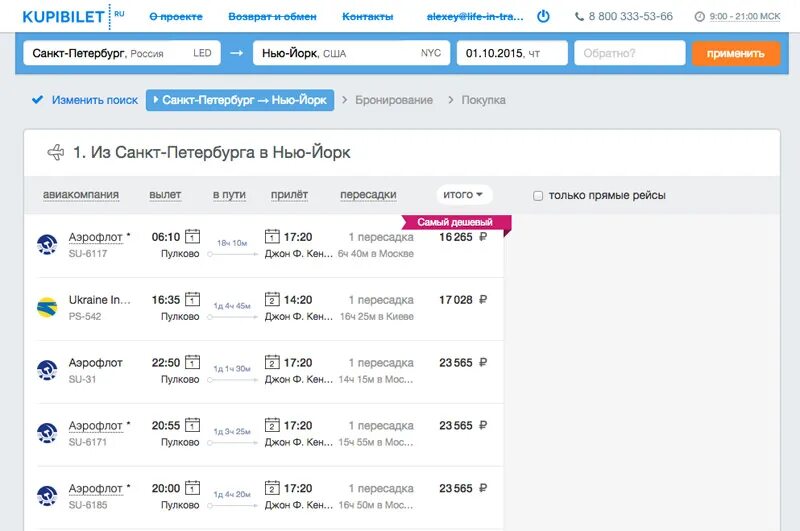Viewport: 800px width, 531px height.
Task: Click arrival calendar icon on SU-6185 row
Action: tap(272, 488)
